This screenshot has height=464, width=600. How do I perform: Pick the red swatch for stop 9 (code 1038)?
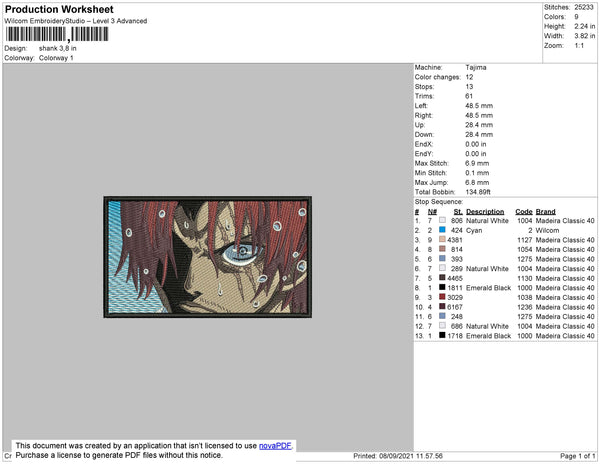tap(442, 297)
